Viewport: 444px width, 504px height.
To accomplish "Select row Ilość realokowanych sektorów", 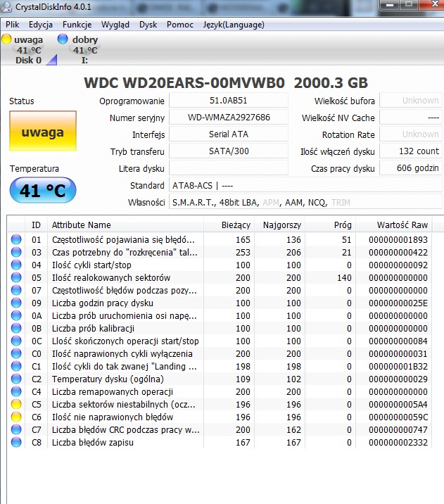I will pos(220,277).
